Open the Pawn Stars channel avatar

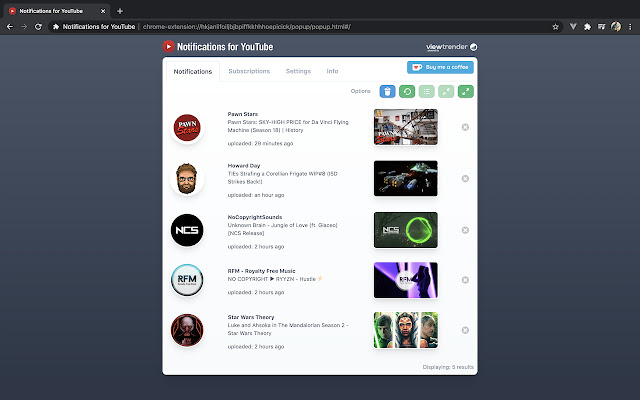187,128
